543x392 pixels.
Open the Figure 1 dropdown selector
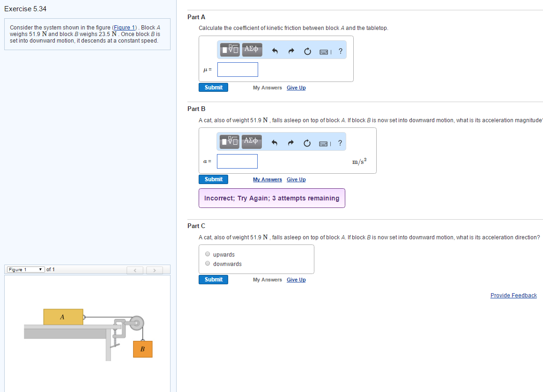click(x=25, y=269)
